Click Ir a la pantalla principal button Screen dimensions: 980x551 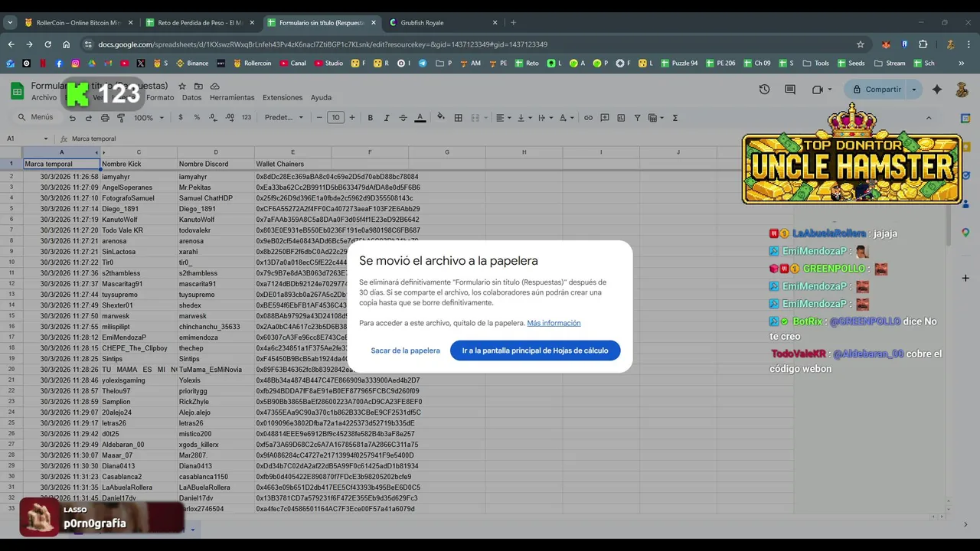coord(535,350)
